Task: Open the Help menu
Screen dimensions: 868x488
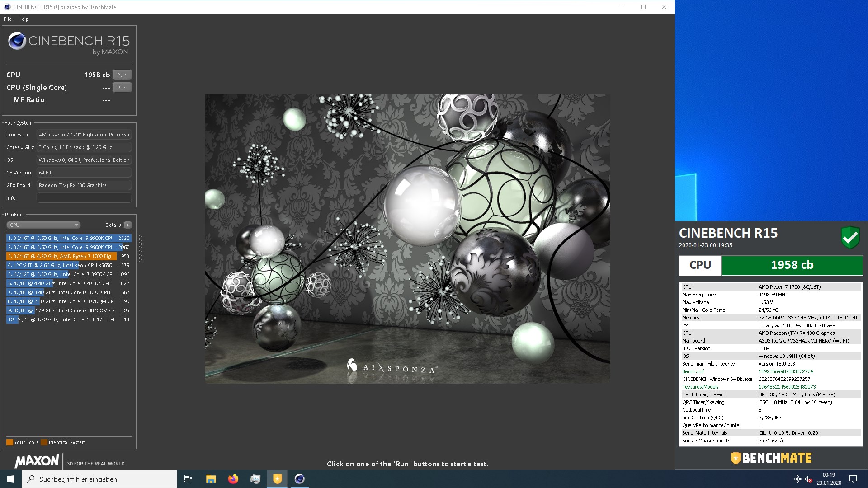Action: point(24,19)
